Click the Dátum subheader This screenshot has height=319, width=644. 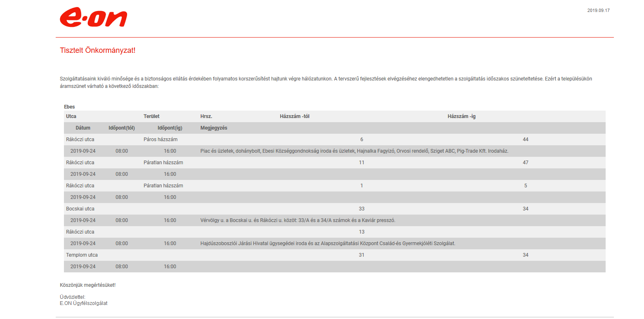pyautogui.click(x=83, y=128)
